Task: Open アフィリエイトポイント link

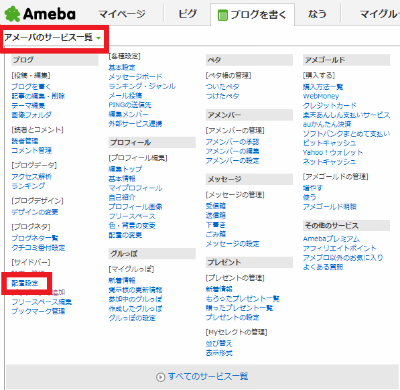Action: [339, 248]
